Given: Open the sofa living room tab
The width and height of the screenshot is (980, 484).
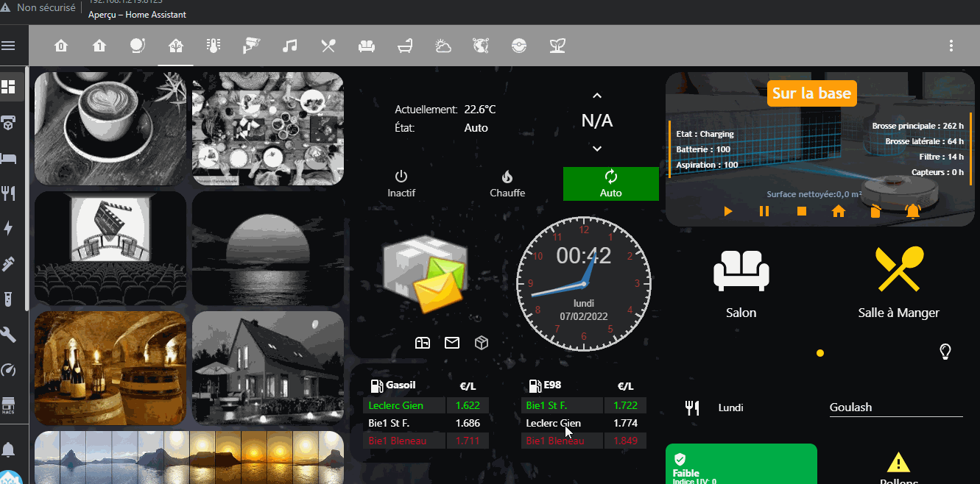Looking at the screenshot, I should (x=367, y=46).
